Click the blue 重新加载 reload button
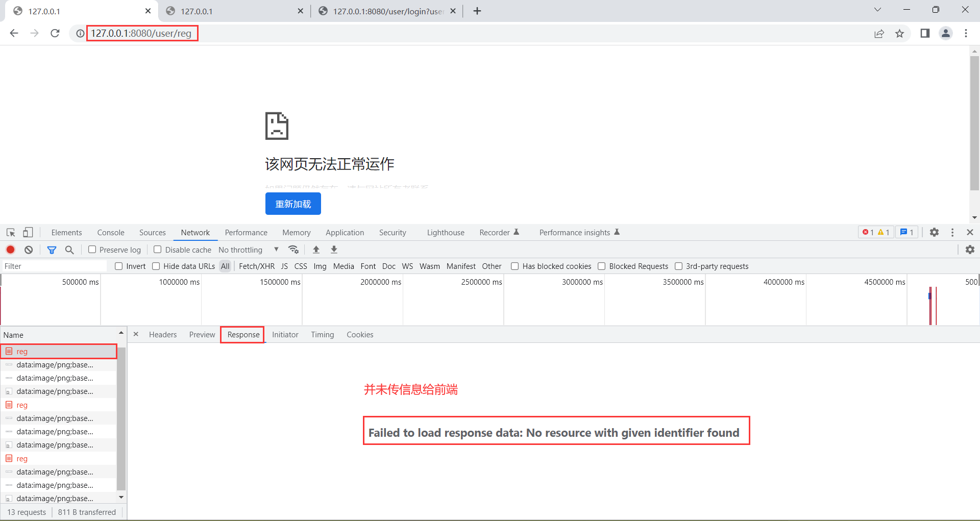This screenshot has height=521, width=980. coord(293,204)
